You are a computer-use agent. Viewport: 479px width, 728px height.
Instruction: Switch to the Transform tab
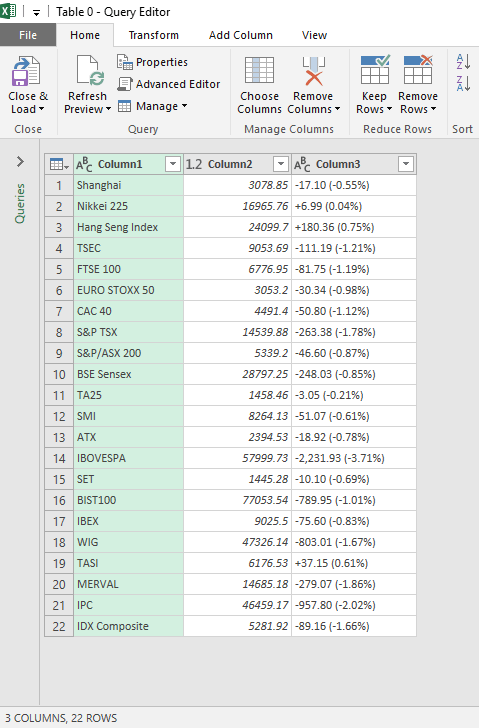(154, 35)
